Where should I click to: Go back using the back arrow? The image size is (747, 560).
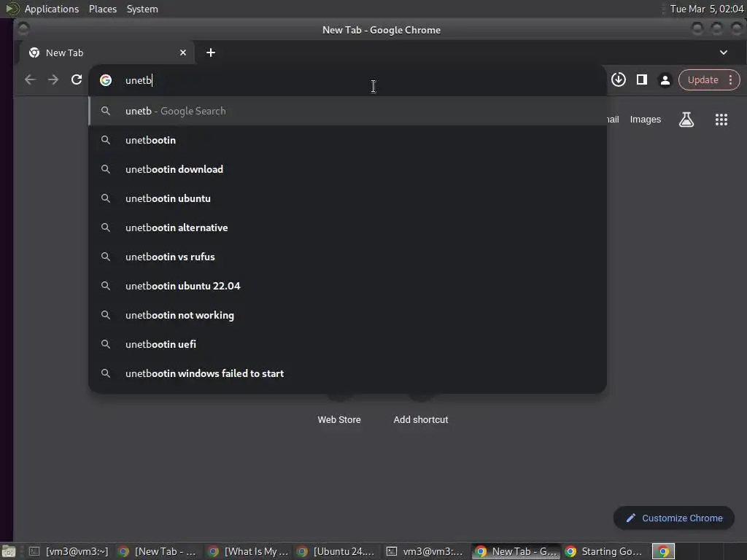(30, 80)
